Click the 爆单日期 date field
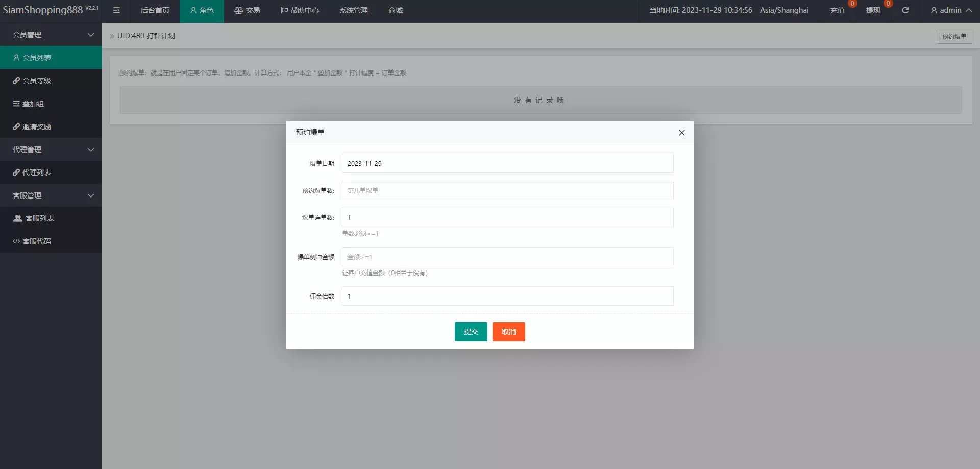The height and width of the screenshot is (469, 980). pyautogui.click(x=507, y=163)
